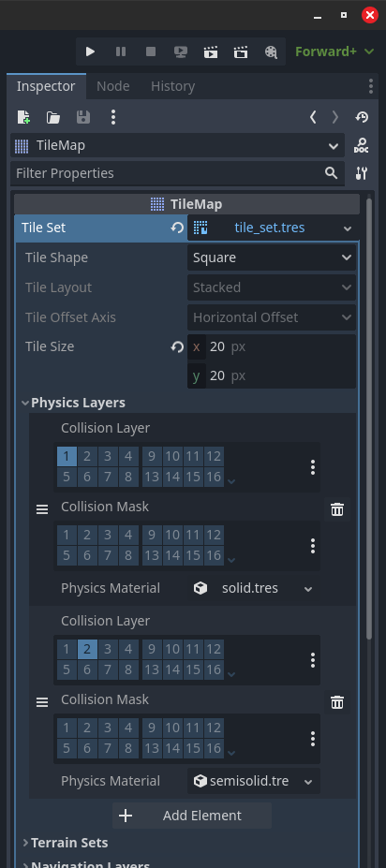This screenshot has height=868, width=386.
Task: Click the create new resource icon
Action: pos(23,117)
